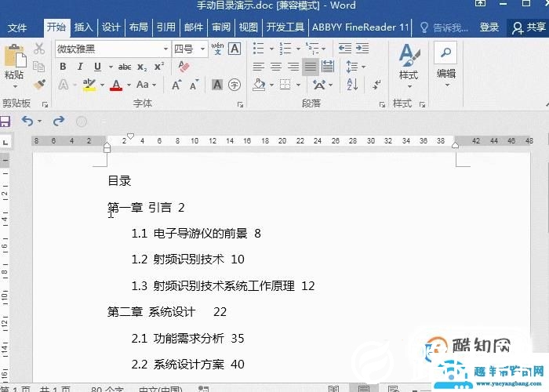Open the clipboard pane launcher
The image size is (549, 392).
click(45, 104)
